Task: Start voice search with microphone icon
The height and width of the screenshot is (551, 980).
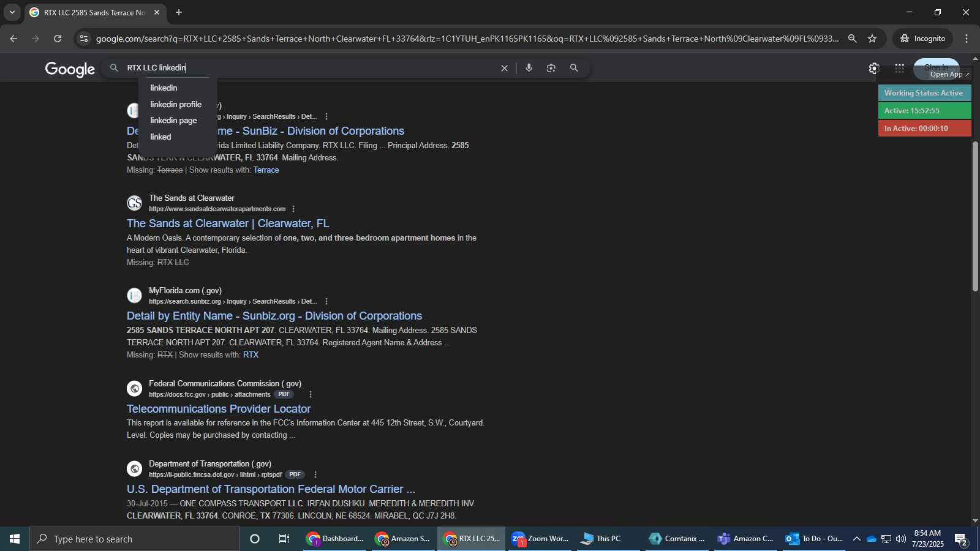Action: click(529, 68)
